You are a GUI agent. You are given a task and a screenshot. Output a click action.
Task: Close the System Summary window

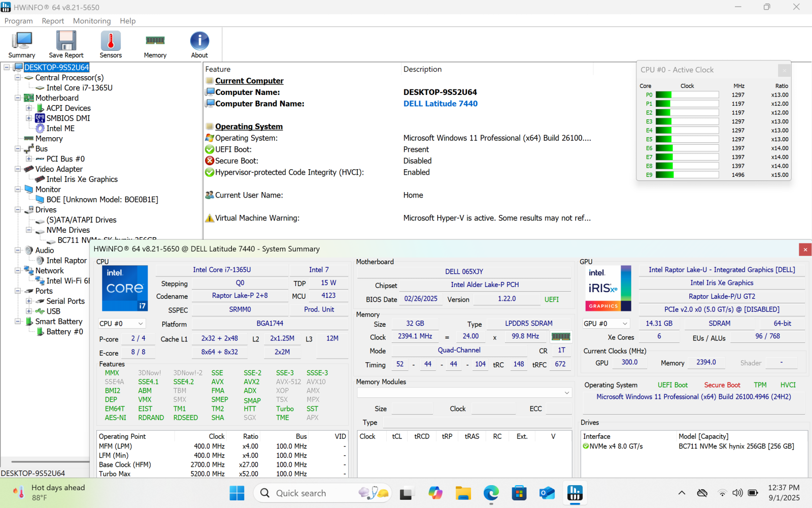(805, 249)
